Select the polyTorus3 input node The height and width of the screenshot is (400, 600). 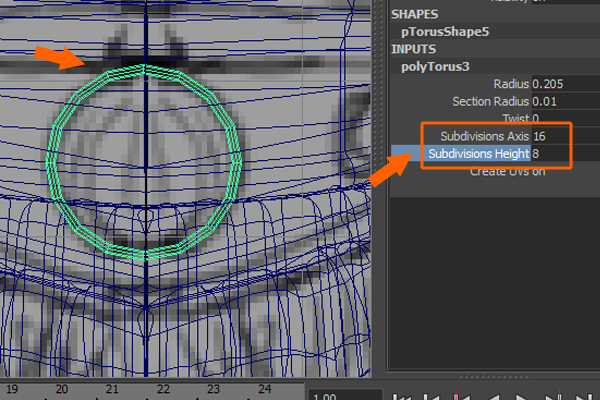(x=435, y=67)
